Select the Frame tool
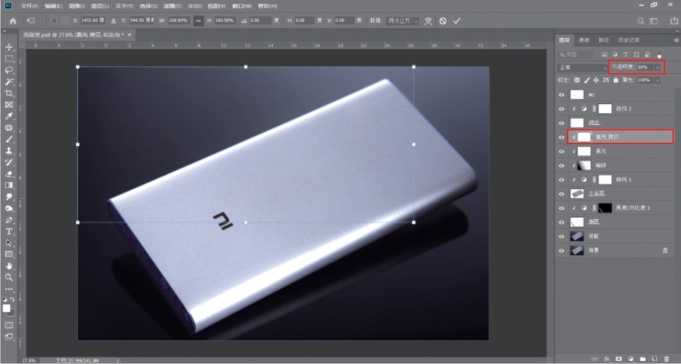Screen dimensions: 681x364 click(x=9, y=105)
